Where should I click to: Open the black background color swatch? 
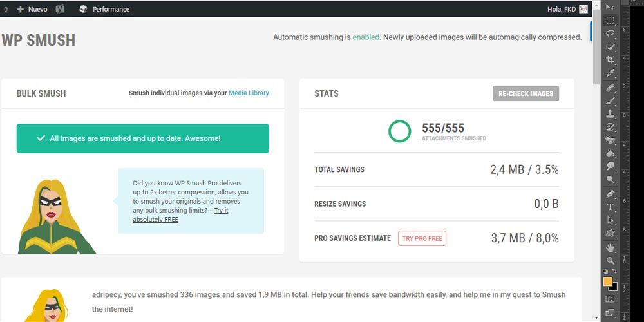tap(614, 288)
